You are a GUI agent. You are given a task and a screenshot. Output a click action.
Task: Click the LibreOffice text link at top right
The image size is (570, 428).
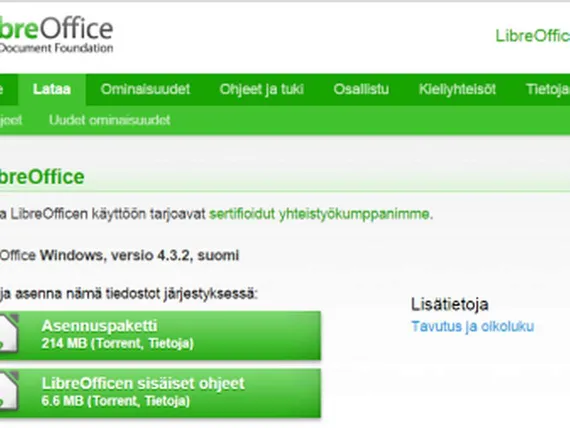533,36
